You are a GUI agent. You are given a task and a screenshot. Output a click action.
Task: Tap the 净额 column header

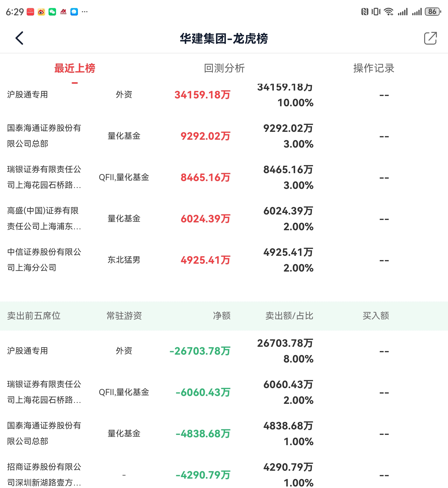(x=222, y=316)
